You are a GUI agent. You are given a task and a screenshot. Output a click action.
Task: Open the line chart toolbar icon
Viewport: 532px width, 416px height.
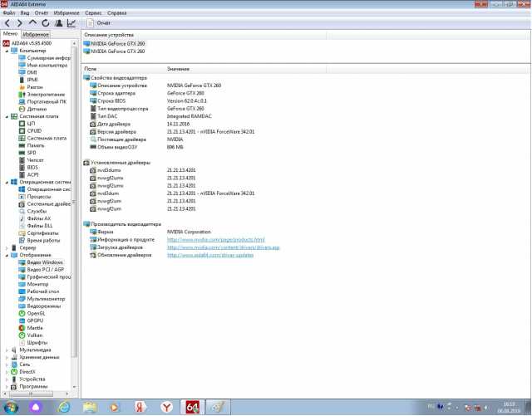(71, 23)
